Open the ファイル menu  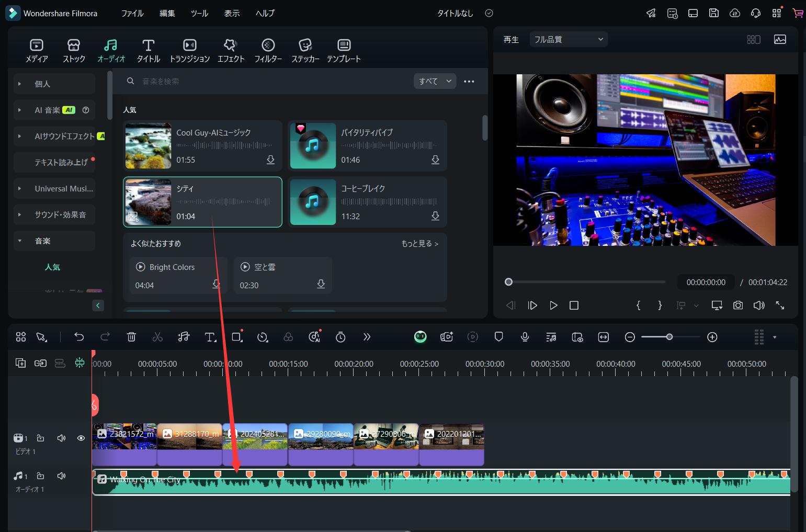click(132, 13)
